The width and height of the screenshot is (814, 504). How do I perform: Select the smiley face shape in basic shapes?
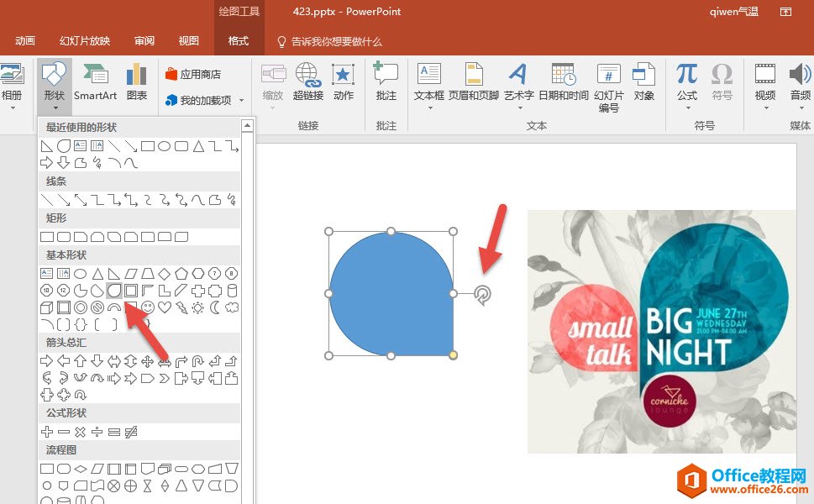(x=148, y=307)
